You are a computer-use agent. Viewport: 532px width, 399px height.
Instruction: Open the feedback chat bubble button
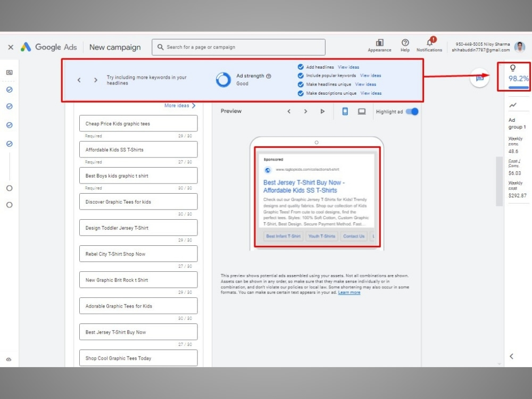point(479,78)
